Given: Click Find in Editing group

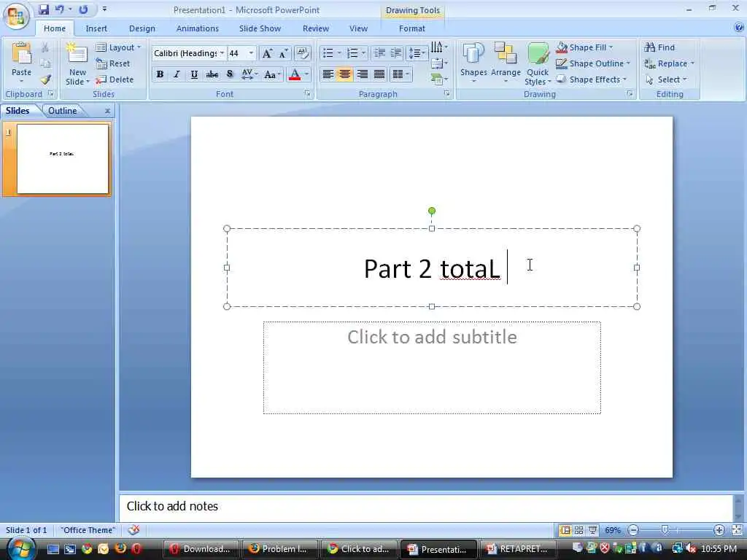Looking at the screenshot, I should pyautogui.click(x=659, y=47).
